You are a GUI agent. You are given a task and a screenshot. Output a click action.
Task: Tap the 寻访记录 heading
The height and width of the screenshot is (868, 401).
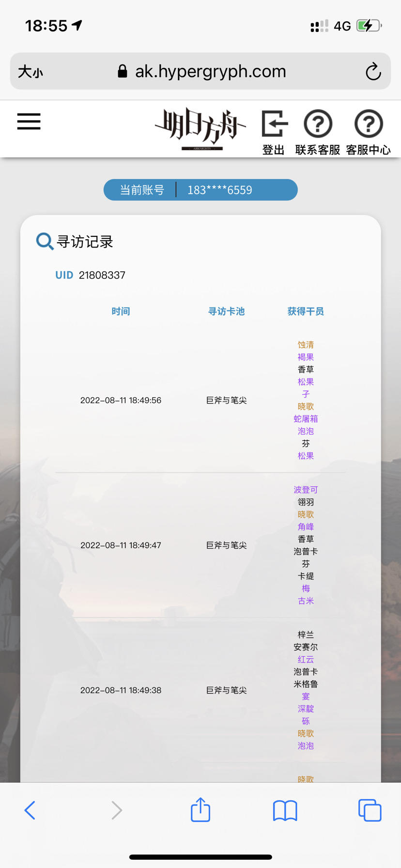pos(85,242)
